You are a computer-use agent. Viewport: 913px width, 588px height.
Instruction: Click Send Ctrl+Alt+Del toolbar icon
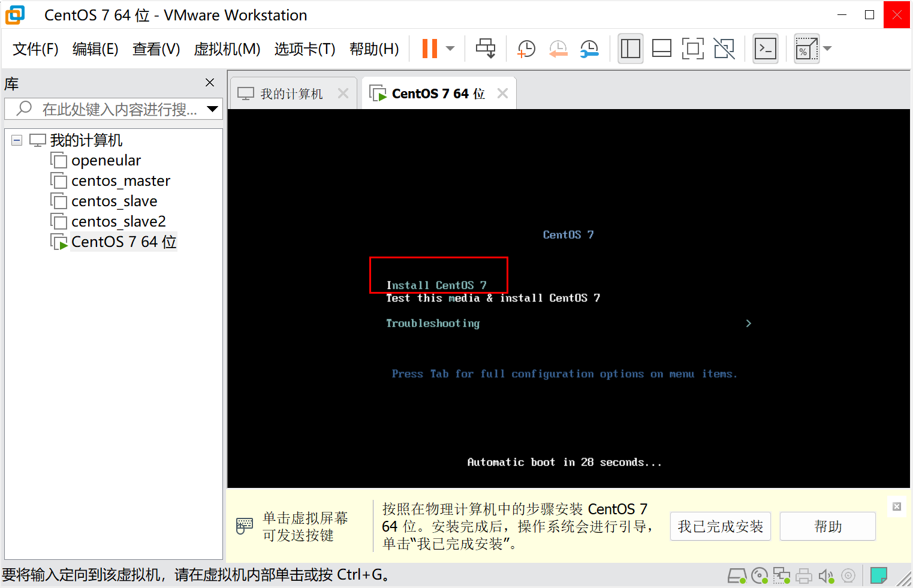486,49
